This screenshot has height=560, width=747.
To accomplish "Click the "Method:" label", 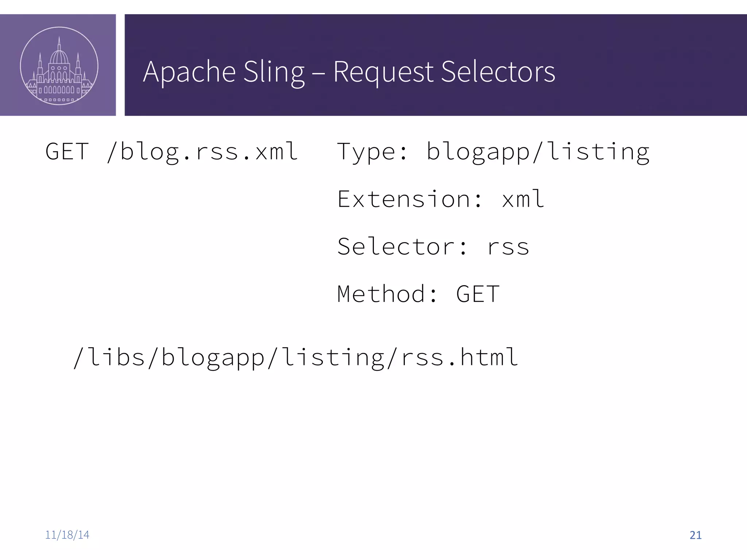I will click(387, 294).
